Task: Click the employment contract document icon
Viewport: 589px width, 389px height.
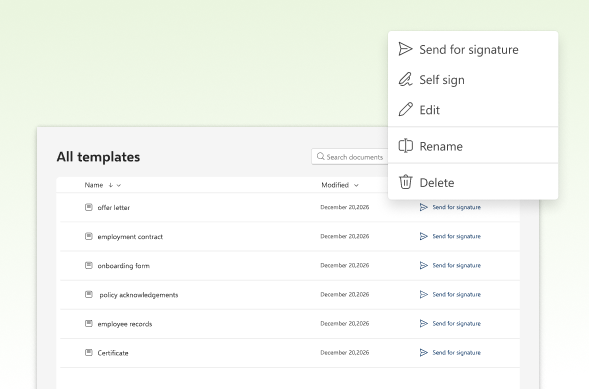Action: pos(89,236)
